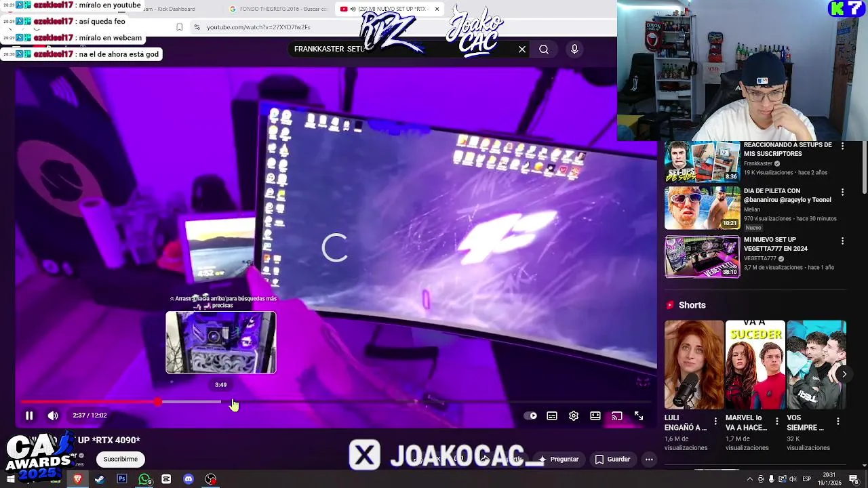Open OBS Studio from the taskbar
Screen dimensions: 868x488
coord(211,479)
